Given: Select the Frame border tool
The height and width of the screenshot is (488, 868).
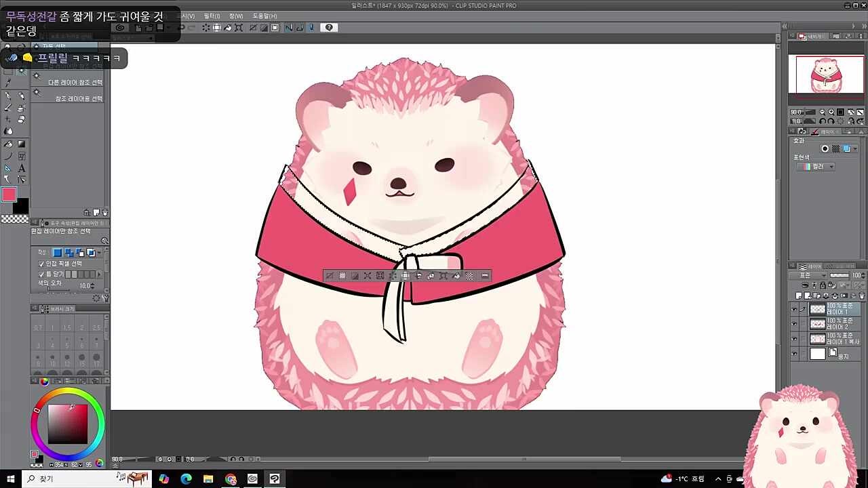Looking at the screenshot, I should click(x=21, y=157).
